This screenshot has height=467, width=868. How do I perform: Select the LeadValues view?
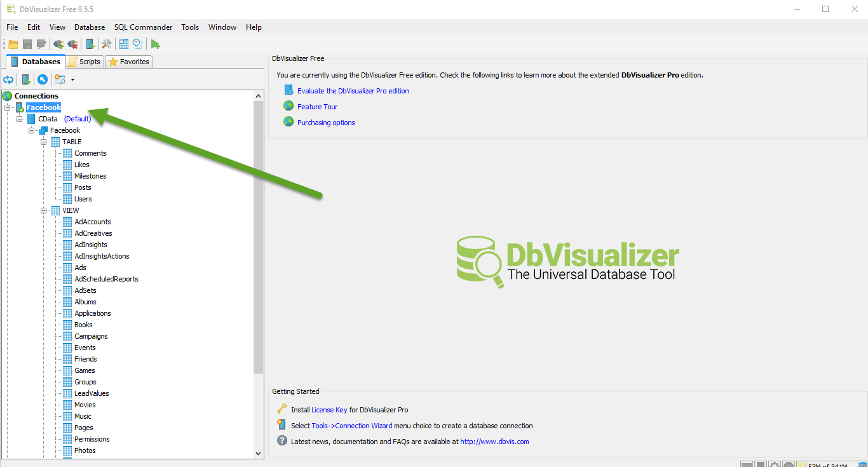[x=92, y=393]
